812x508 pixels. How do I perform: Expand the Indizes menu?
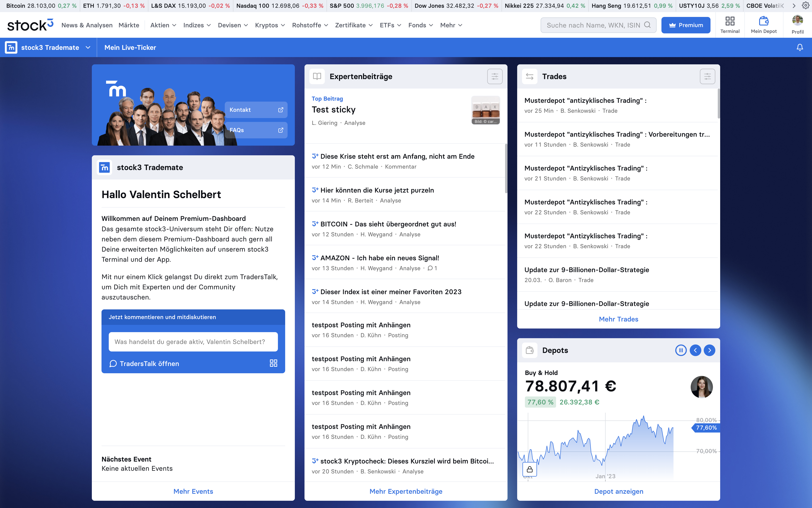(x=197, y=25)
